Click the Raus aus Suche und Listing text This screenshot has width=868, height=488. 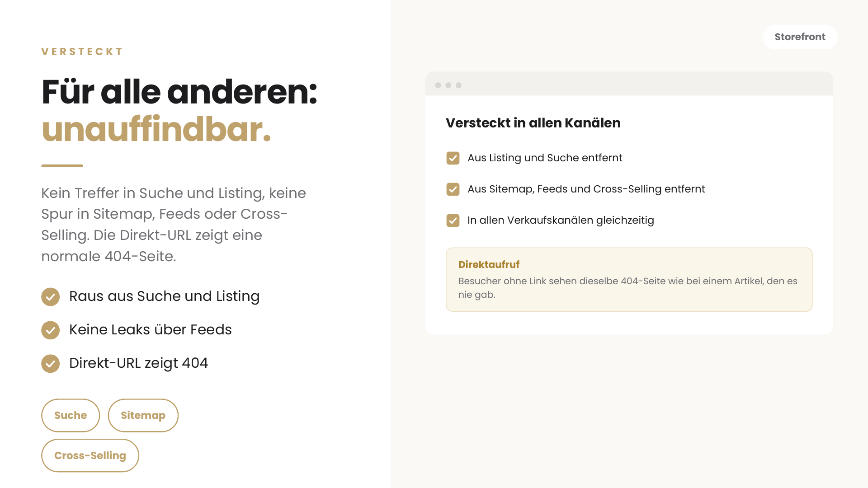pyautogui.click(x=165, y=296)
